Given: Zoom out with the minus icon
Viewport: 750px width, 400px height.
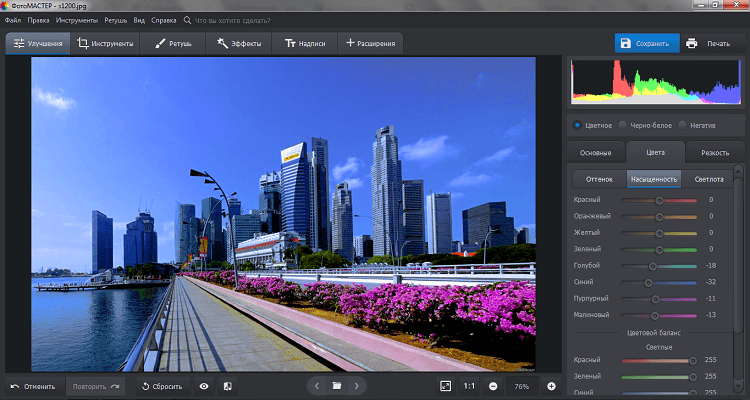Looking at the screenshot, I should coord(493,385).
